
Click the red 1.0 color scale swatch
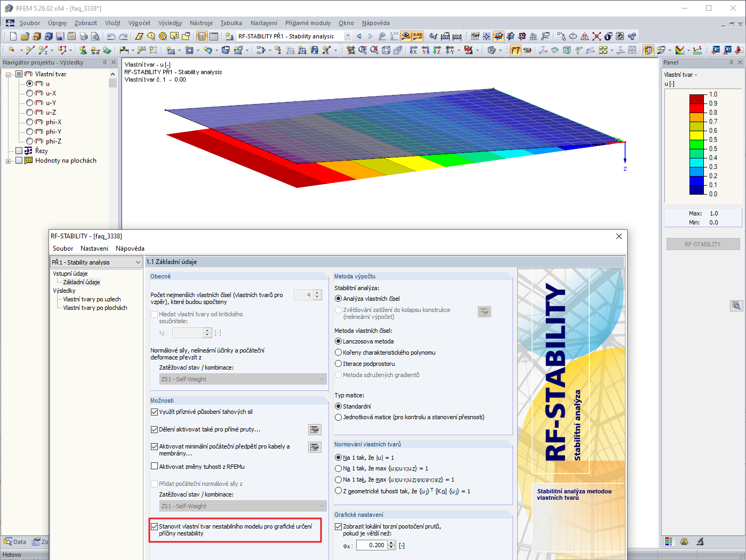click(697, 99)
